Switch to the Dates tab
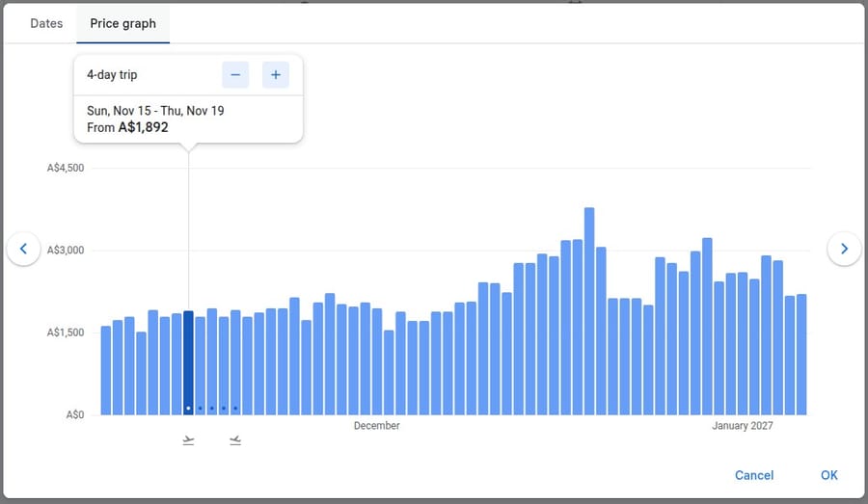The image size is (868, 504). (46, 24)
